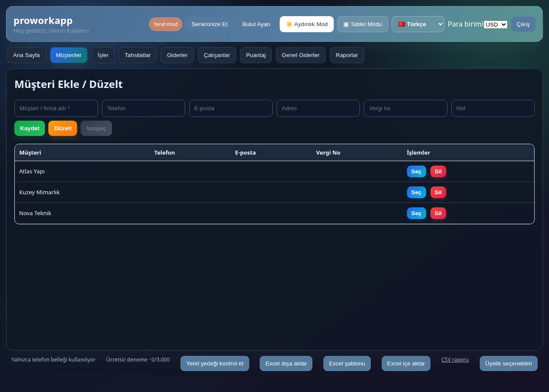Open Üyelik seçenekleri

tap(508, 363)
